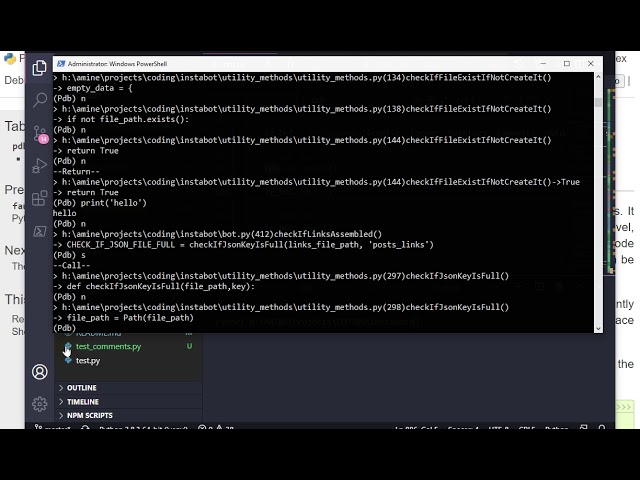The image size is (640, 480).
Task: Click 'if not file_path.exists():' line
Action: (x=121, y=119)
